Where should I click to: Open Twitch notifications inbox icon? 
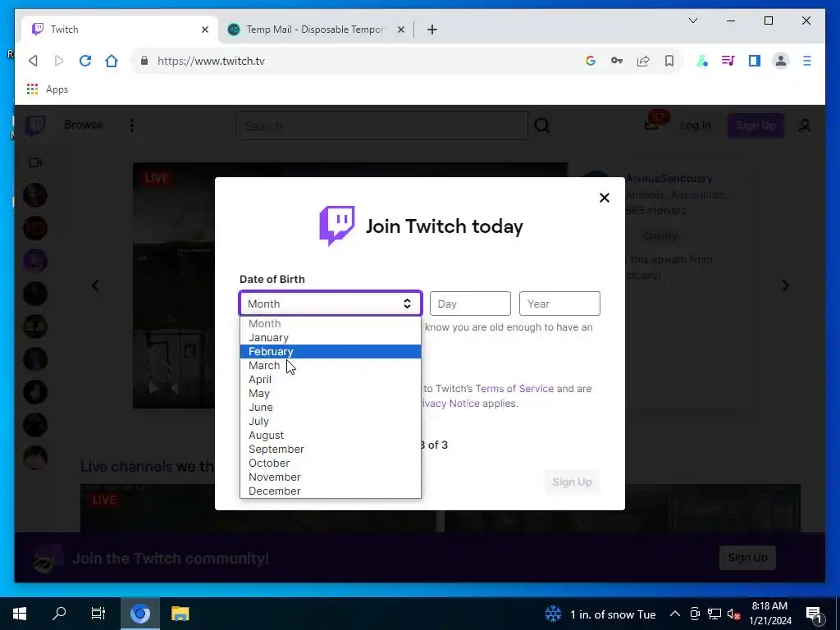651,126
